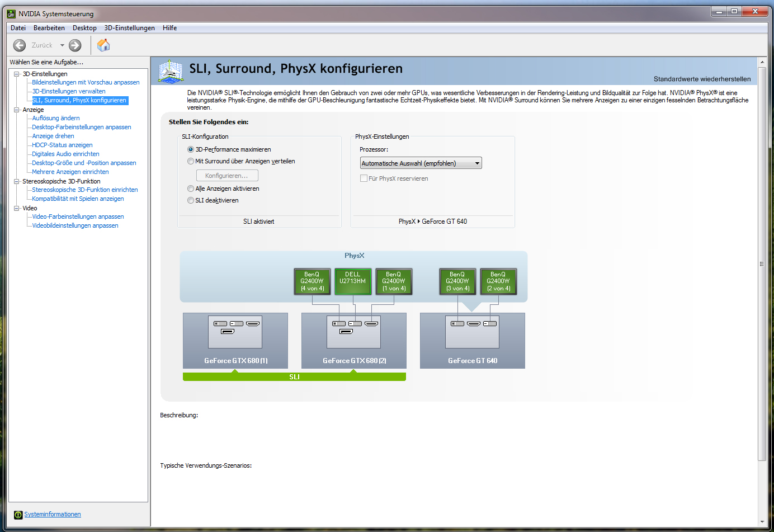Image resolution: width=774 pixels, height=532 pixels.
Task: Collapse the Stereoskopische 3D-Funktion node
Action: [17, 181]
